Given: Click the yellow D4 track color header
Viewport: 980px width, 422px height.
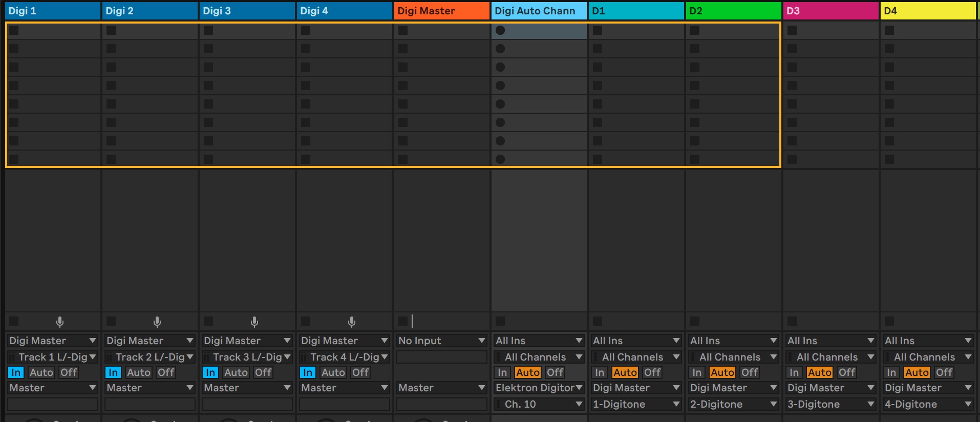Looking at the screenshot, I should click(x=928, y=11).
